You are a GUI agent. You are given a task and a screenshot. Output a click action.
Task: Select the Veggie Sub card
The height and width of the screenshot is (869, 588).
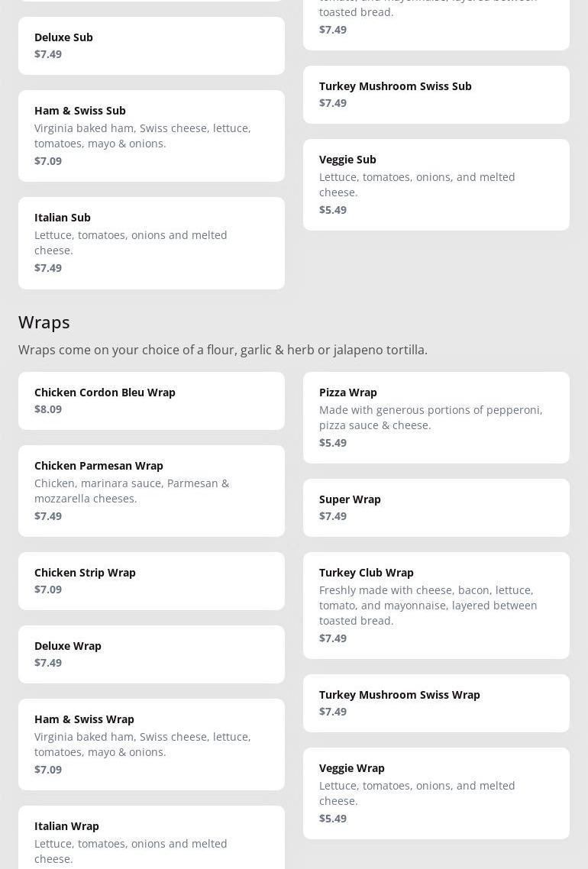(x=436, y=185)
